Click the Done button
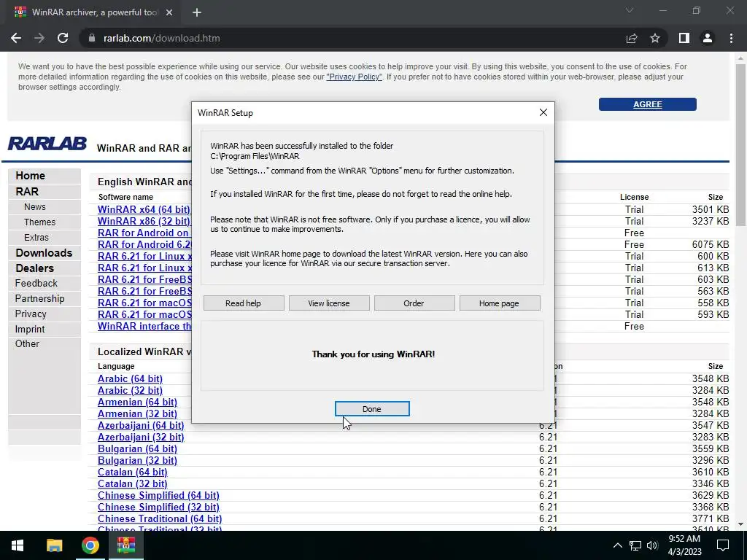Viewport: 747px width, 560px height. click(372, 408)
